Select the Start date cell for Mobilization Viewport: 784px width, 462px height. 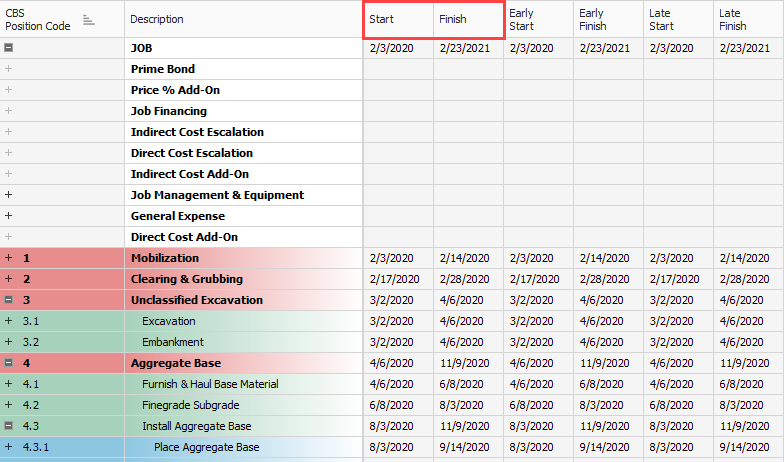tap(397, 258)
